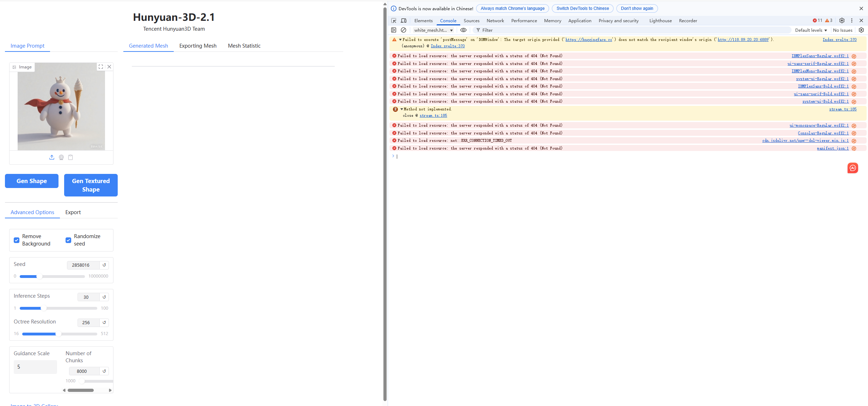Reset the Seed value
Viewport: 868px width, 406px height.
[x=104, y=265]
